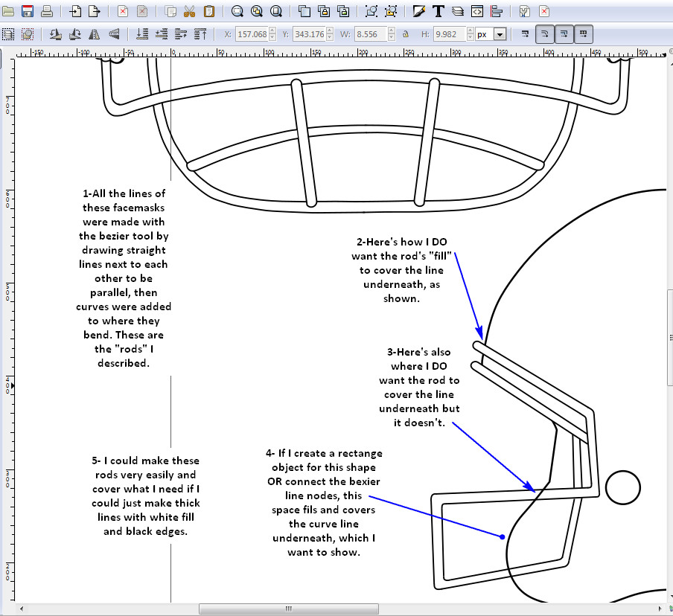Click the Print document icon
The height and width of the screenshot is (616, 673).
tap(47, 11)
